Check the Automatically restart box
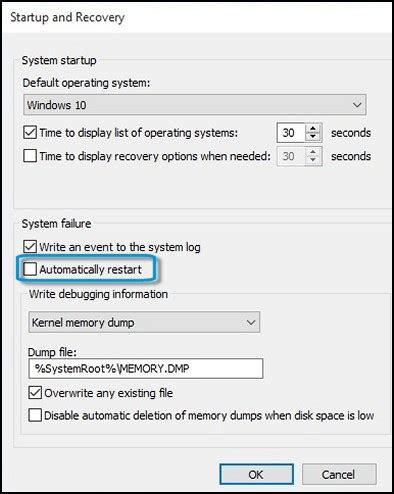 pos(30,269)
